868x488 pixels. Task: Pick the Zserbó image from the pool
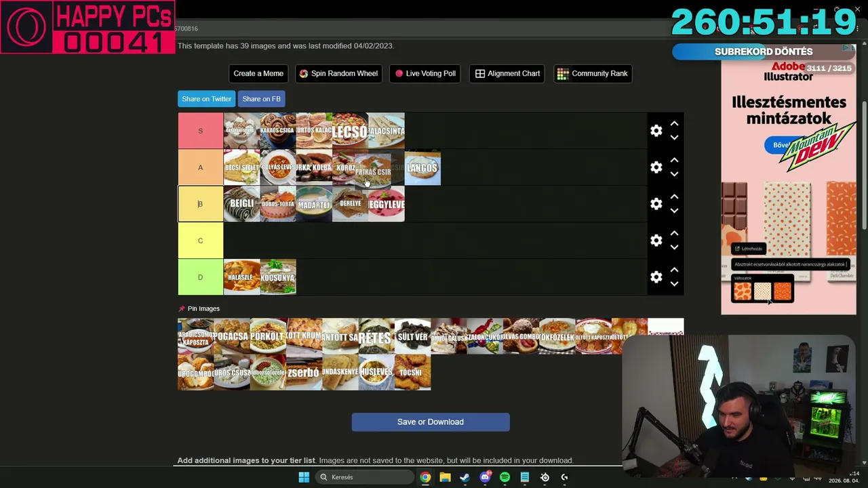coord(304,372)
